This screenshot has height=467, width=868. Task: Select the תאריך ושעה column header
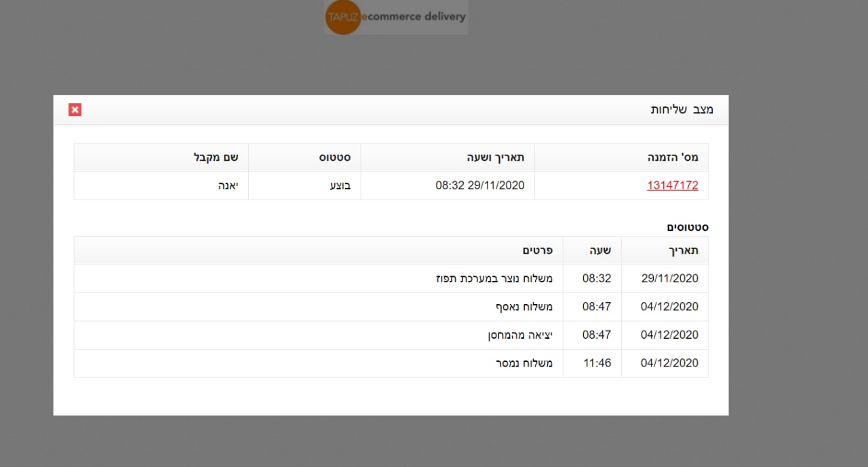[448, 157]
